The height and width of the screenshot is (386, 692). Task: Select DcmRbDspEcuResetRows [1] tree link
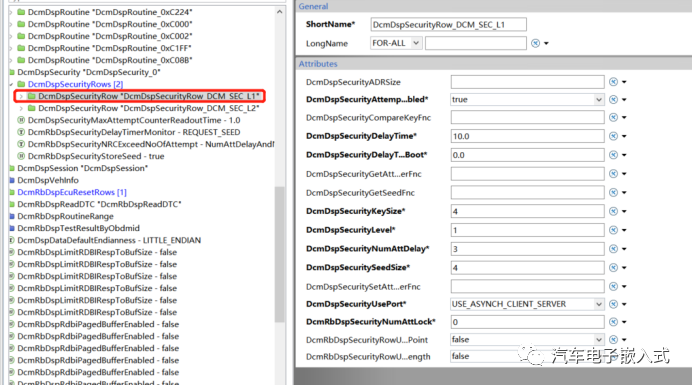72,192
